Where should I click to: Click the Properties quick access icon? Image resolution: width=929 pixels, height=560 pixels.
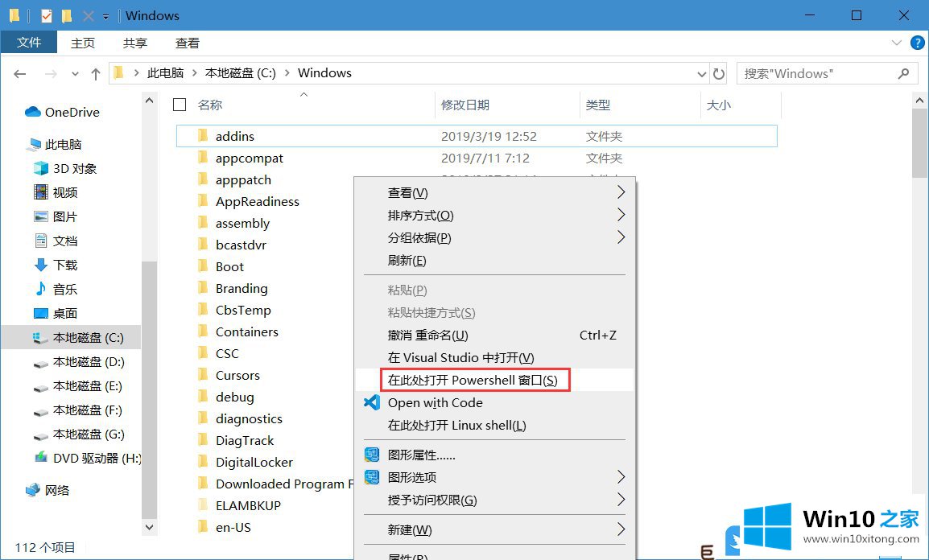click(x=46, y=15)
